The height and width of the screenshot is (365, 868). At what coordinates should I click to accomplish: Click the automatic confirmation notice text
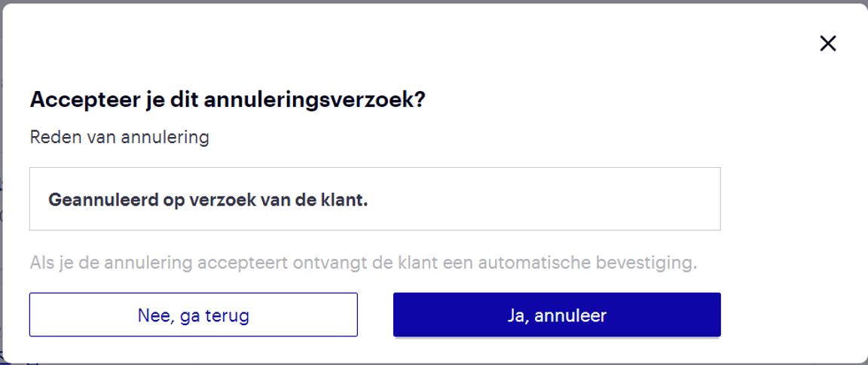tap(363, 263)
